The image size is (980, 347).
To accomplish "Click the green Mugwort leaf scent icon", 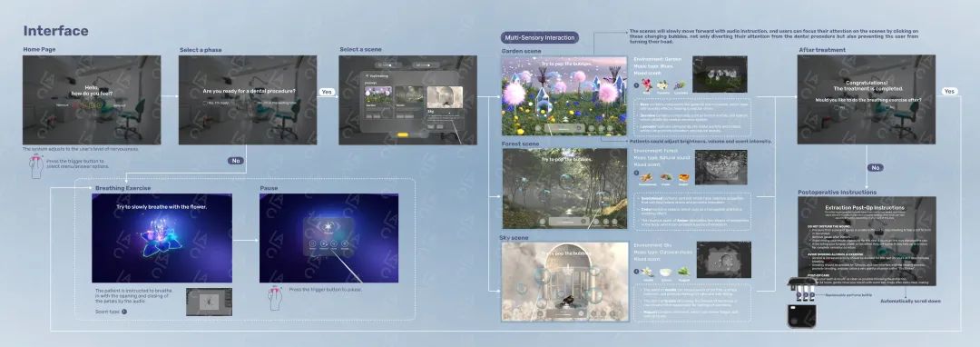I will (x=683, y=272).
